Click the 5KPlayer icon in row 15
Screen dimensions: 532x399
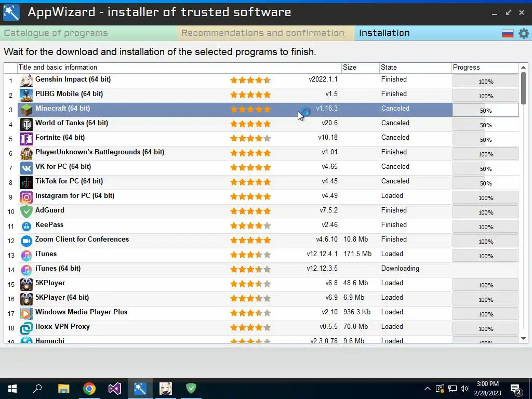coord(26,285)
